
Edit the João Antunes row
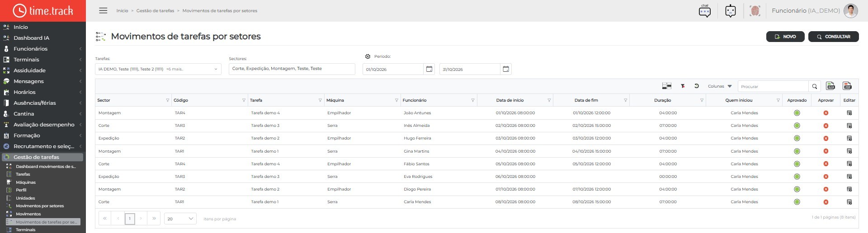[849, 113]
